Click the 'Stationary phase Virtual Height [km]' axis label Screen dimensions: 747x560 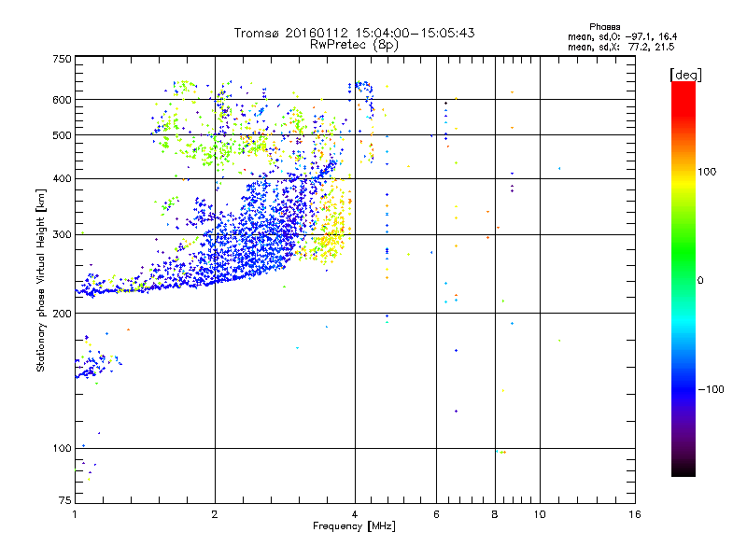[41, 281]
